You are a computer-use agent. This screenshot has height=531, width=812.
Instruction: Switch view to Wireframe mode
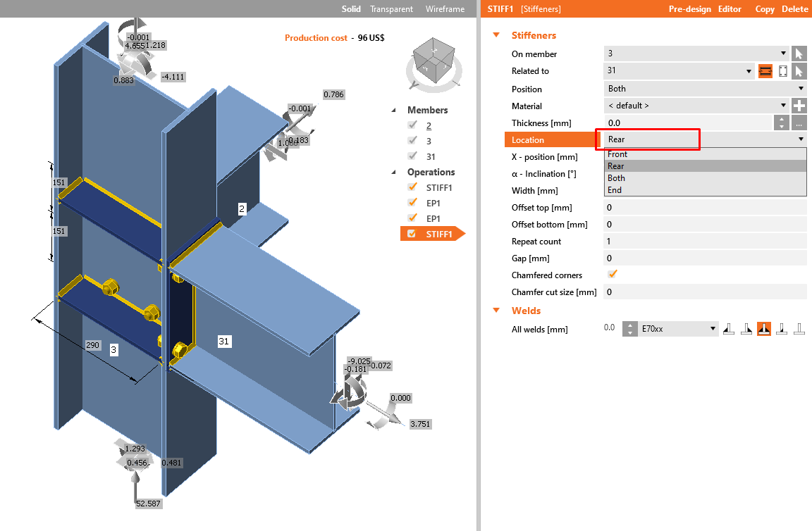pos(445,9)
